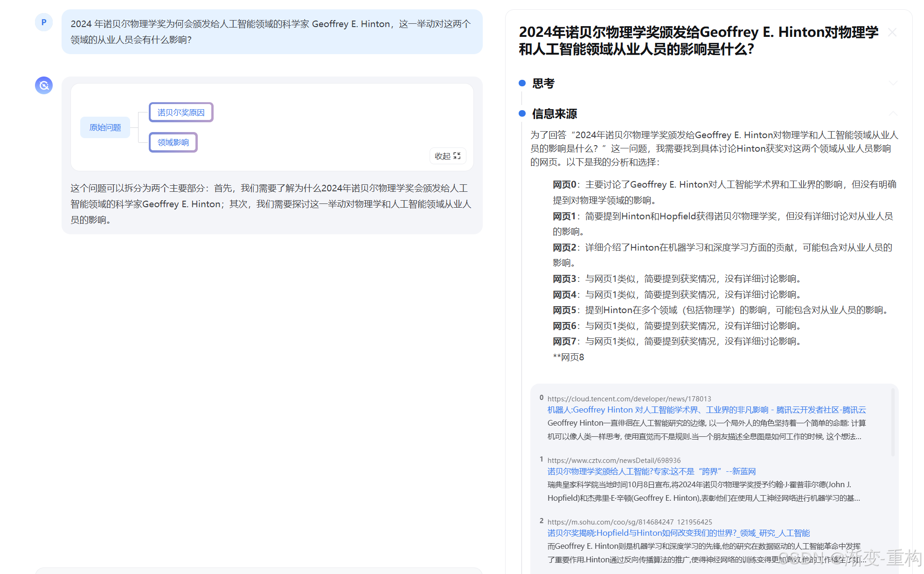
Task: Select the 诺贝尔奖原因 mind map node
Action: (x=181, y=112)
